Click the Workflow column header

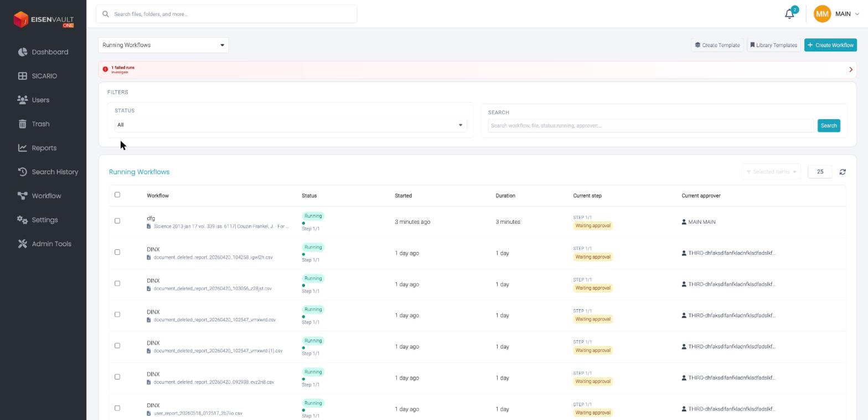coord(158,196)
